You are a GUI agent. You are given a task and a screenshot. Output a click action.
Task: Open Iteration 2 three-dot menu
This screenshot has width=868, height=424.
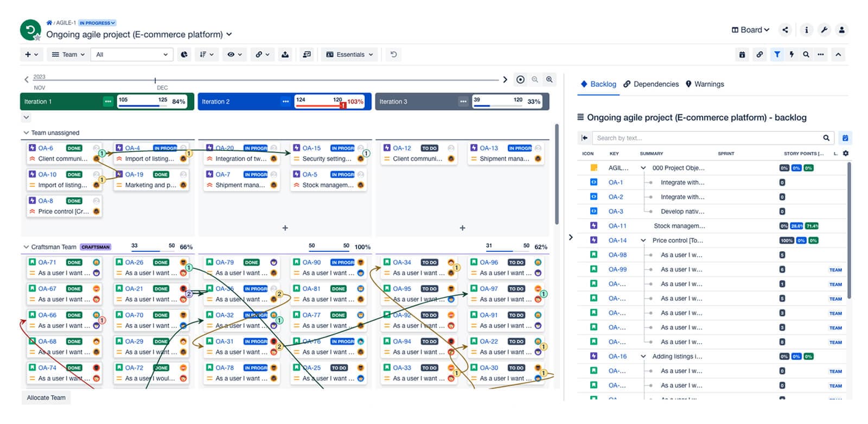pos(285,102)
